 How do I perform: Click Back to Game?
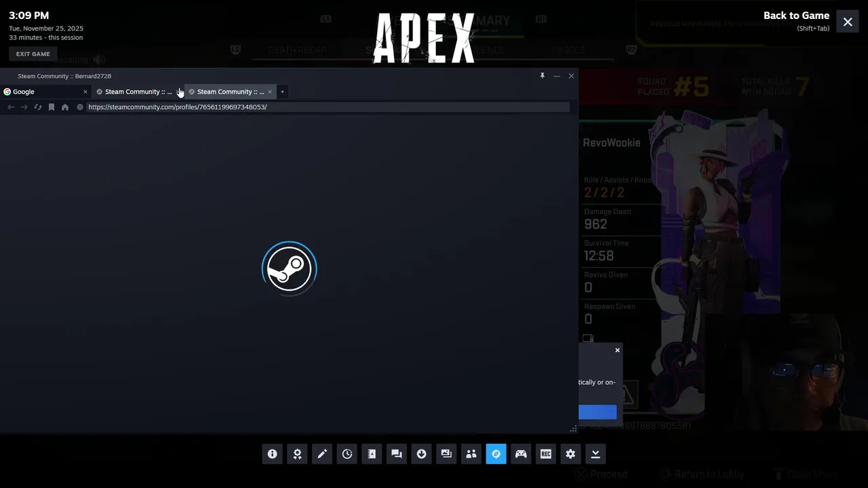(x=796, y=16)
